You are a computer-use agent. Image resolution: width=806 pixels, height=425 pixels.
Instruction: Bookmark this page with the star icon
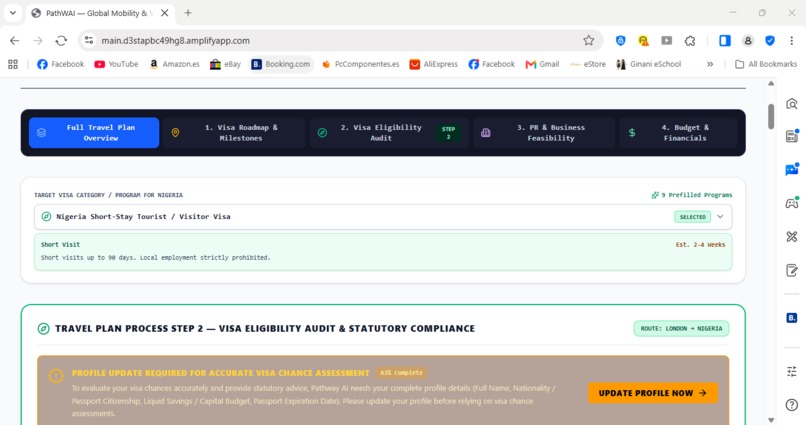click(x=589, y=40)
